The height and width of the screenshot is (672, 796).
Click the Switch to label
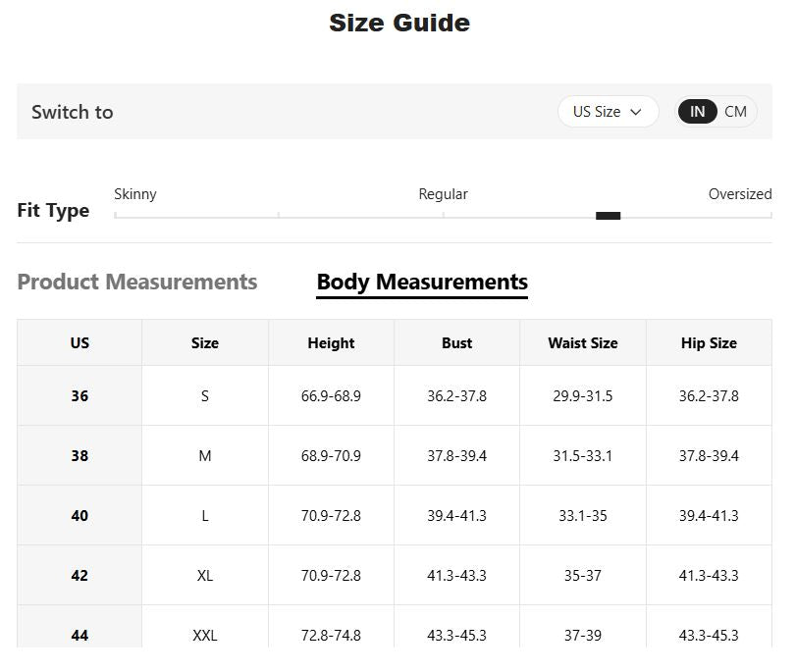73,112
